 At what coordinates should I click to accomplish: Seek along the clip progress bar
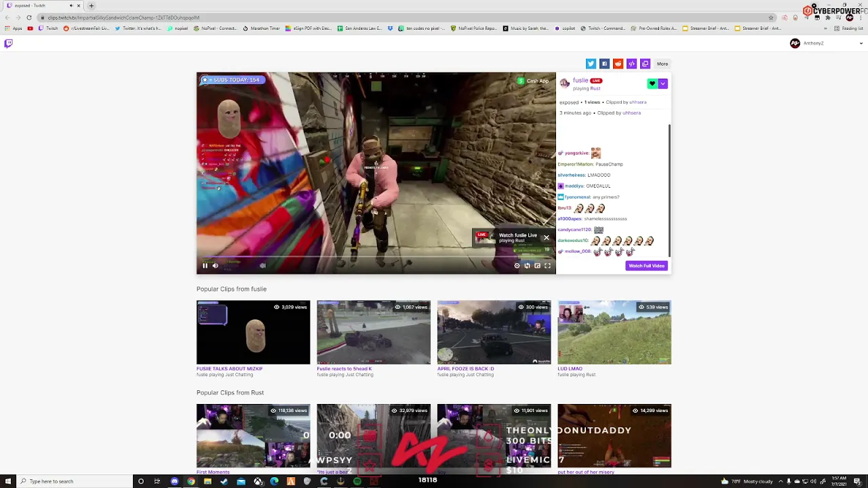click(376, 258)
